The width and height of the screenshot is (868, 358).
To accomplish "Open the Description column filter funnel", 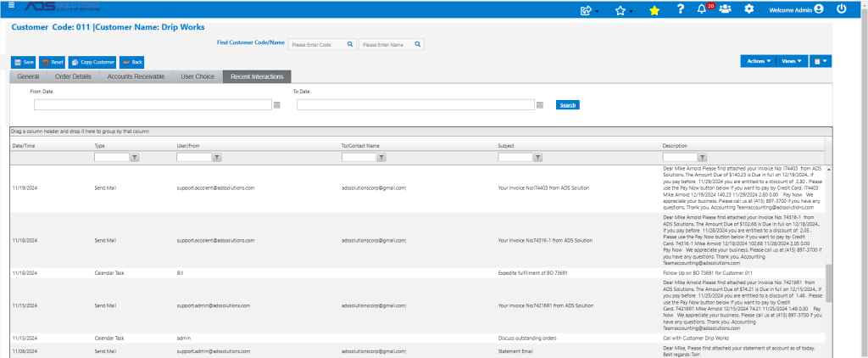I will (702, 158).
